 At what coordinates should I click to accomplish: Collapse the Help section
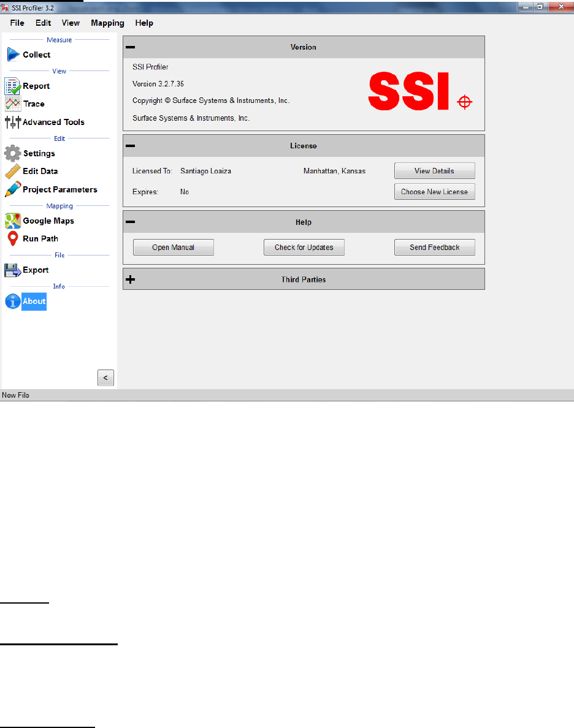[131, 222]
